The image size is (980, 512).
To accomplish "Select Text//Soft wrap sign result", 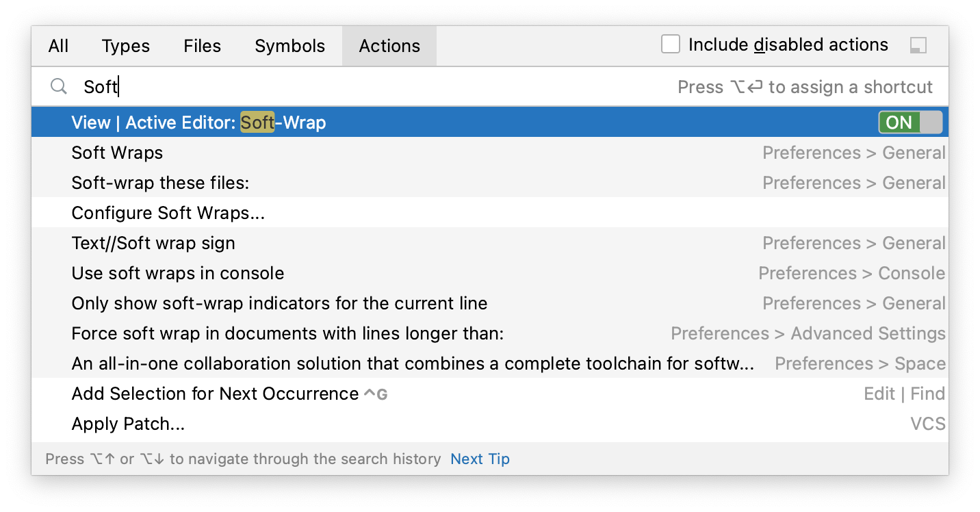I will click(x=153, y=243).
